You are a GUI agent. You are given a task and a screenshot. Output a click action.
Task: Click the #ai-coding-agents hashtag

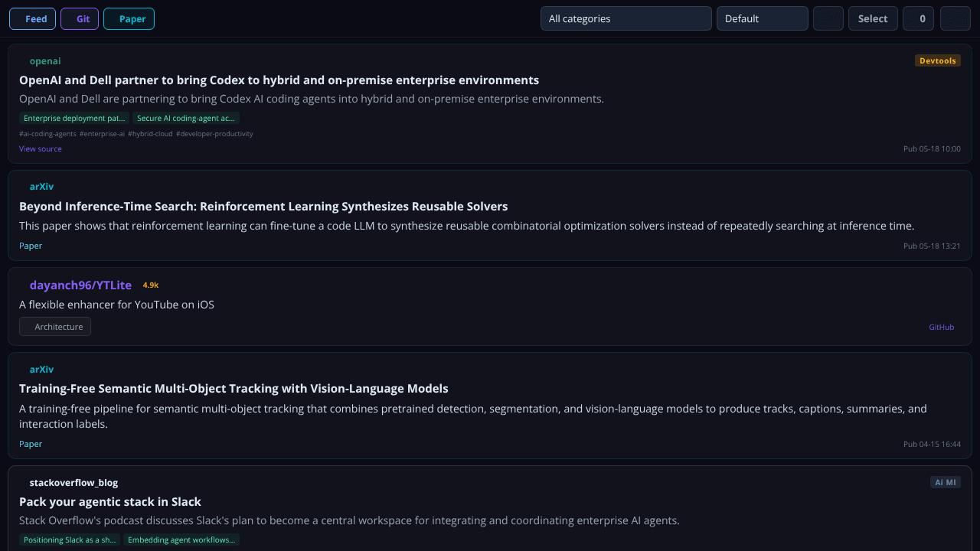point(47,134)
